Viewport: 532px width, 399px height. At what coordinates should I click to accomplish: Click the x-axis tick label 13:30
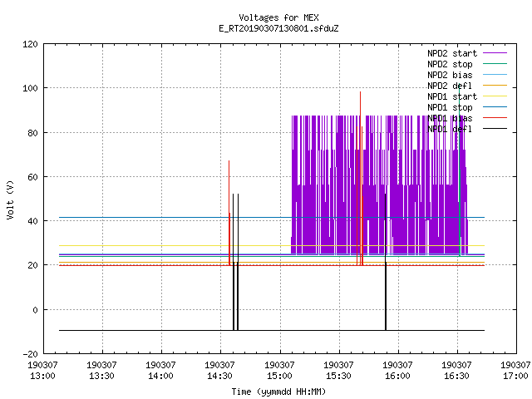tap(101, 376)
